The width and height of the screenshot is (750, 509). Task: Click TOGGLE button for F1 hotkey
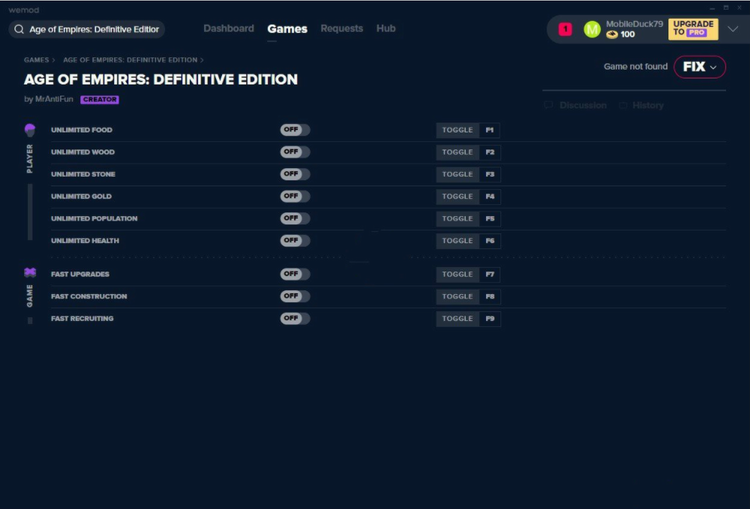(x=457, y=130)
